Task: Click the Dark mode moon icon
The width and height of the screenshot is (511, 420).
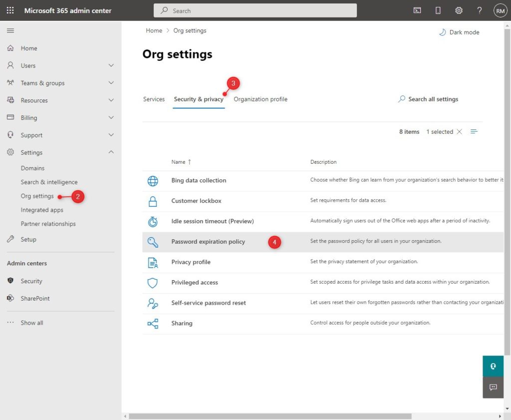Action: (442, 32)
